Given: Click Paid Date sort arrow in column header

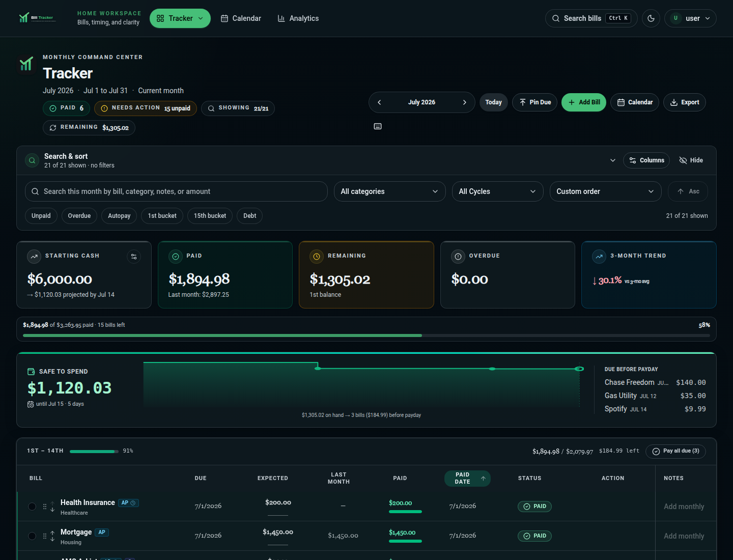Looking at the screenshot, I should coord(483,479).
